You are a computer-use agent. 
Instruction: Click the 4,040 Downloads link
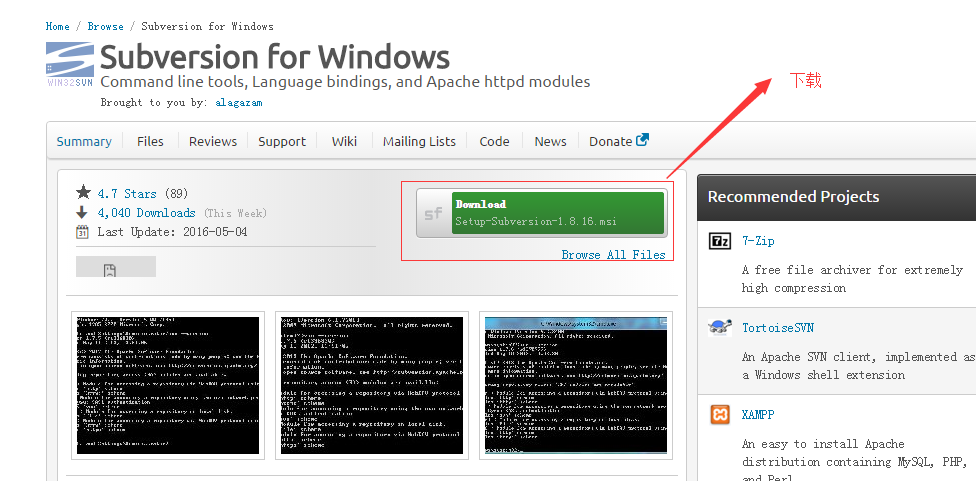(146, 213)
